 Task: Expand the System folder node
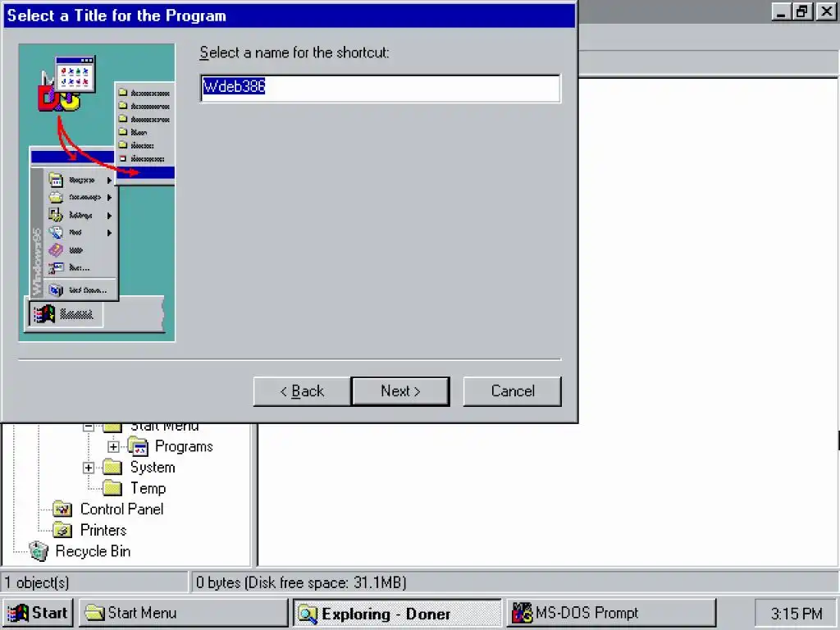click(89, 468)
